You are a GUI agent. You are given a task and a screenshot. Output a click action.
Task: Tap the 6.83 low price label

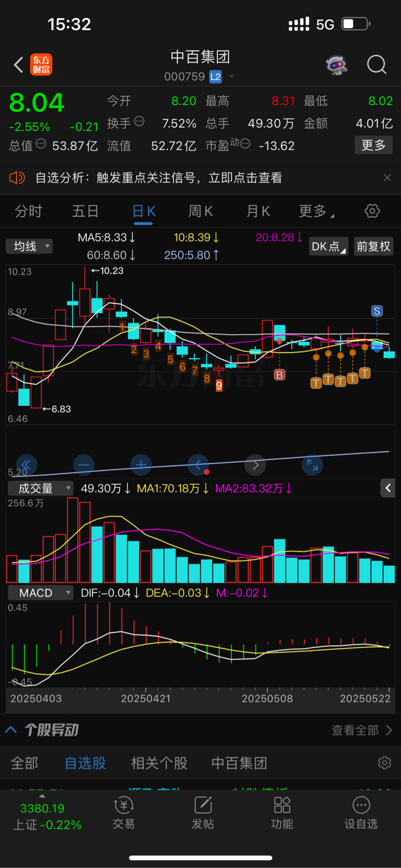tap(56, 409)
